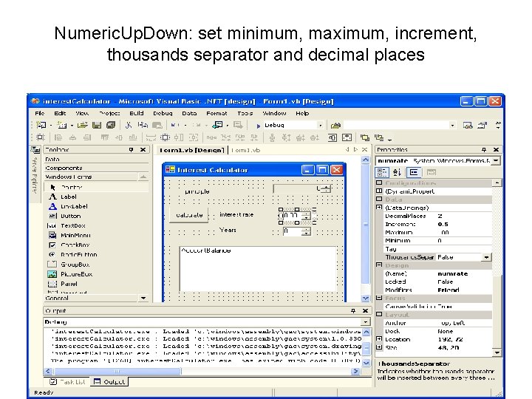The height and width of the screenshot is (399, 532).
Task: Click the Start debugging play arrow
Action: [x=258, y=126]
